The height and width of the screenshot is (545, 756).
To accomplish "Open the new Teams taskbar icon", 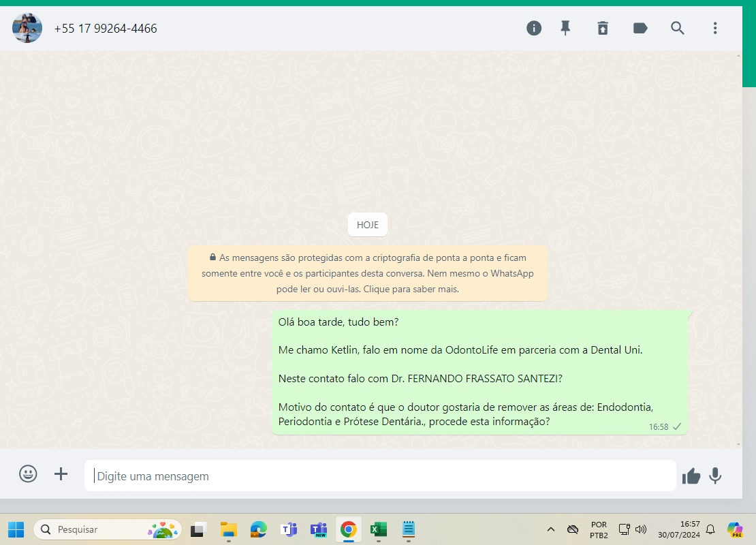I will click(319, 529).
